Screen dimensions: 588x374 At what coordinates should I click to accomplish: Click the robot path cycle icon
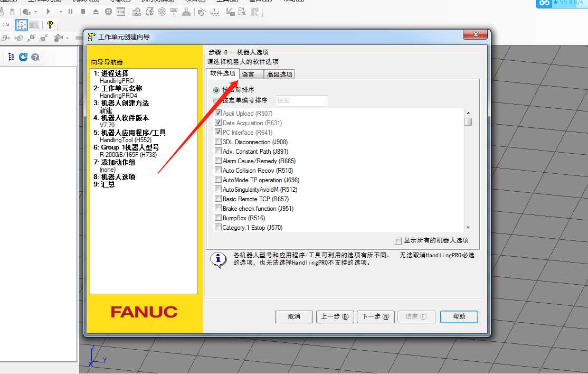(x=149, y=12)
